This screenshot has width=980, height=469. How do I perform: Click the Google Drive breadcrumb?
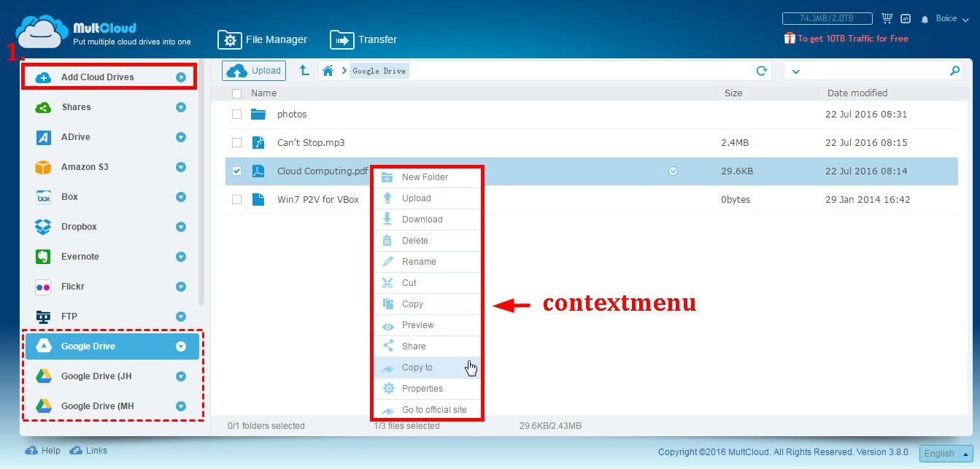pyautogui.click(x=379, y=71)
